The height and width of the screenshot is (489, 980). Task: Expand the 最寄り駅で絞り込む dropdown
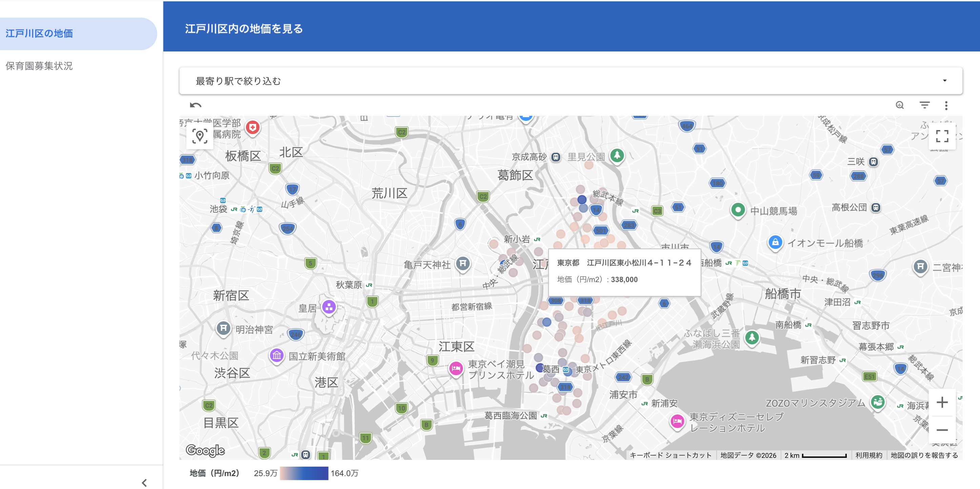point(571,81)
